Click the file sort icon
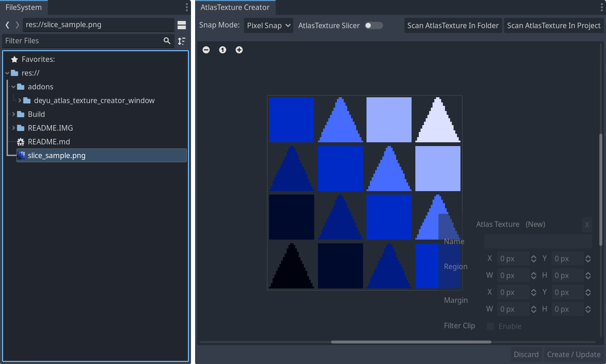This screenshot has height=364, width=606. pyautogui.click(x=182, y=41)
